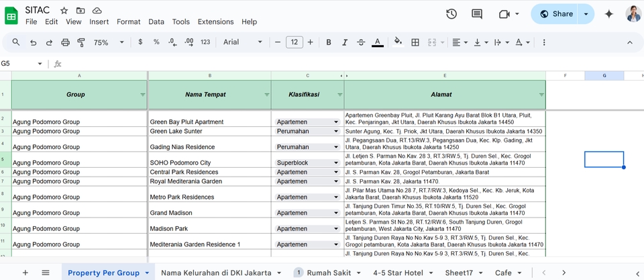Click the Google Sheets home icon

pos(11,16)
